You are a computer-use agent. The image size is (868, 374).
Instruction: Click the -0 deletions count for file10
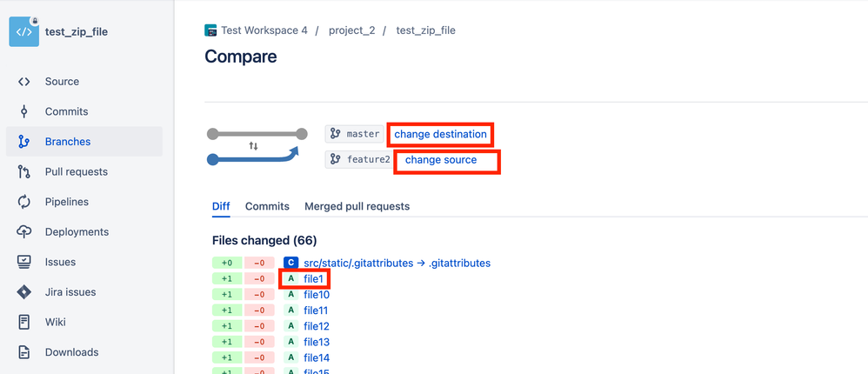click(x=259, y=294)
